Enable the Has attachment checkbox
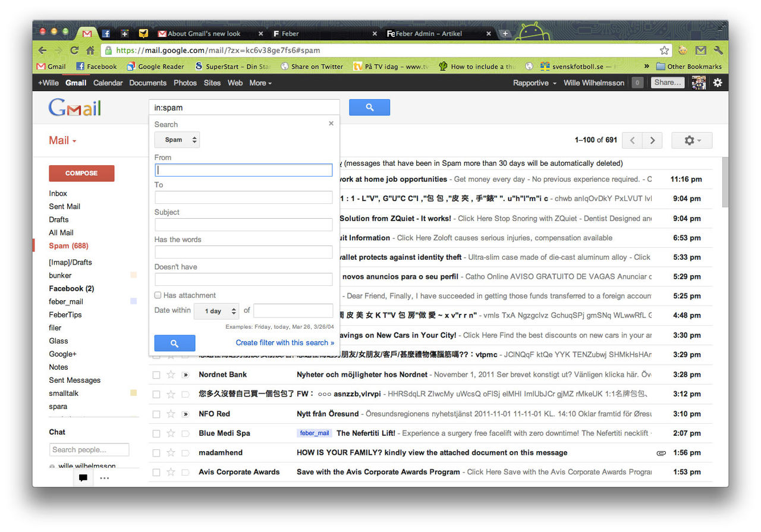 158,295
